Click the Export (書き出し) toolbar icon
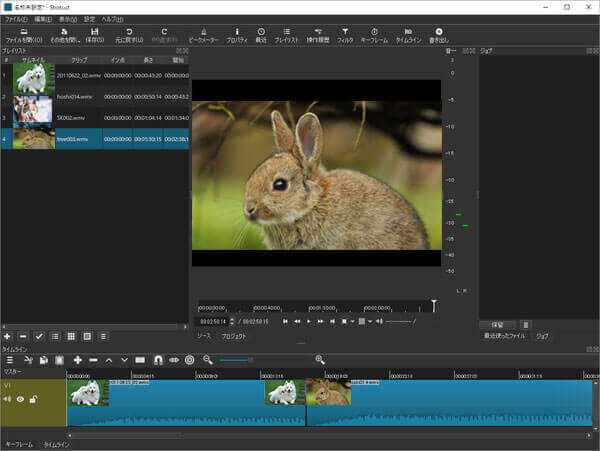Image resolution: width=600 pixels, height=451 pixels. [x=438, y=34]
